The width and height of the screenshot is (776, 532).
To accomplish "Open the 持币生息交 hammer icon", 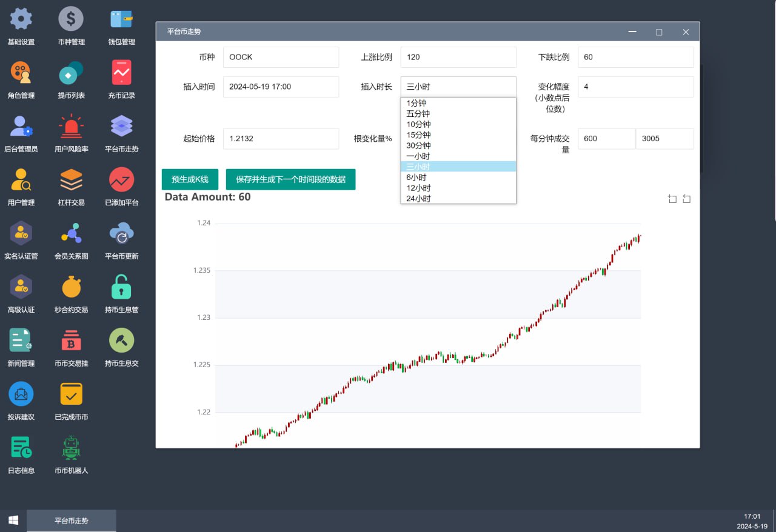I will (x=122, y=341).
